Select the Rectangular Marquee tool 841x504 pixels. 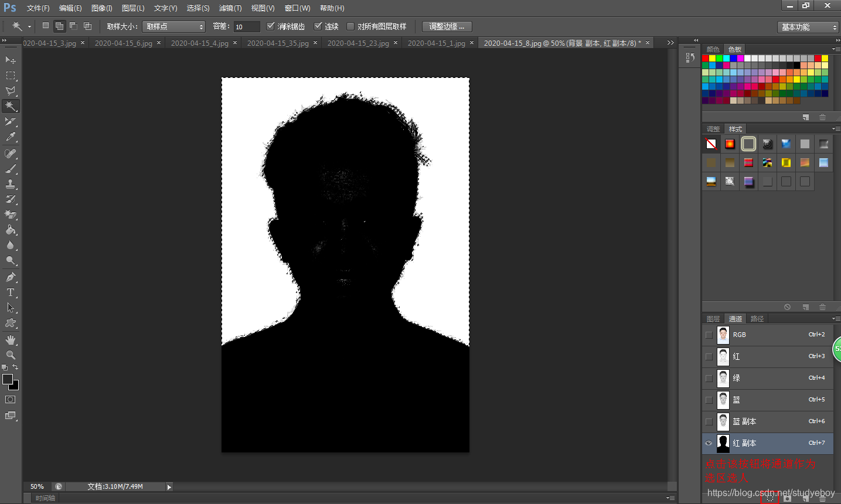point(11,76)
